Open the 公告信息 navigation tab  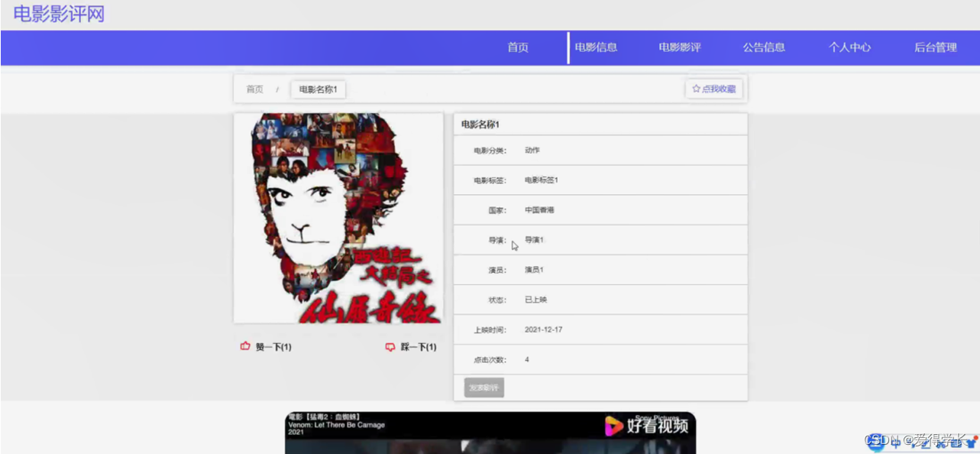click(x=764, y=47)
